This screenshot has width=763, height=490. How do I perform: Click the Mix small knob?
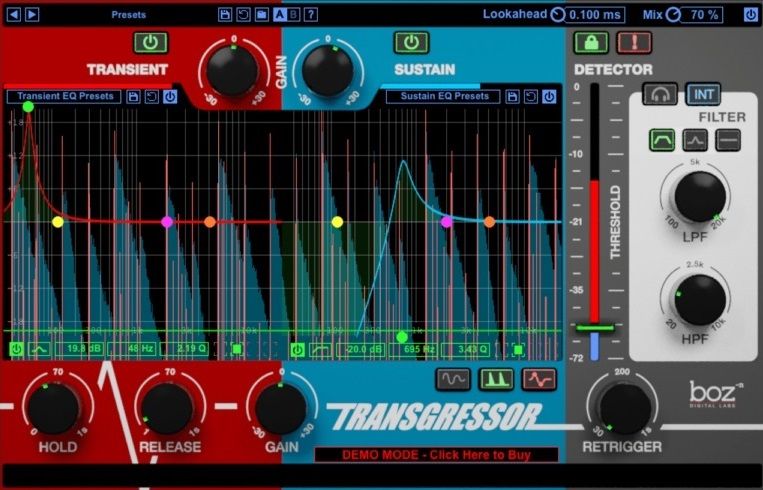673,15
